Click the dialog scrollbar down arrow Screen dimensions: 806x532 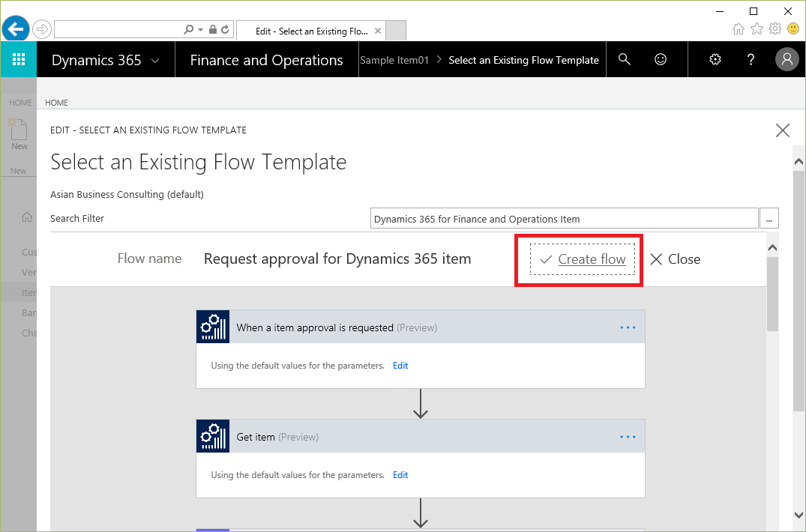(x=799, y=515)
